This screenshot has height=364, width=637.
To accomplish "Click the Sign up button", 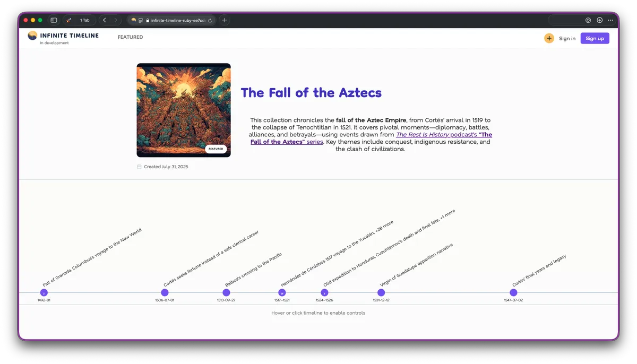I will point(595,38).
